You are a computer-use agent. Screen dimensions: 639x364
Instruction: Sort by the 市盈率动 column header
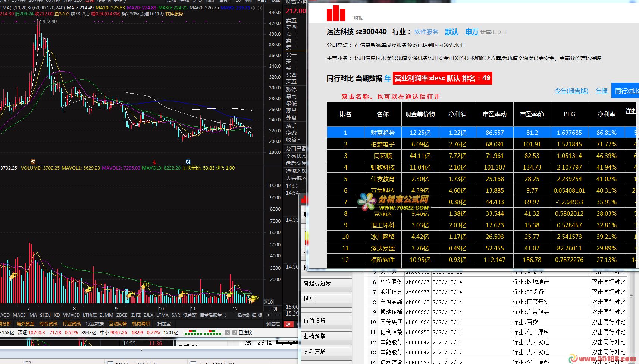pos(495,114)
